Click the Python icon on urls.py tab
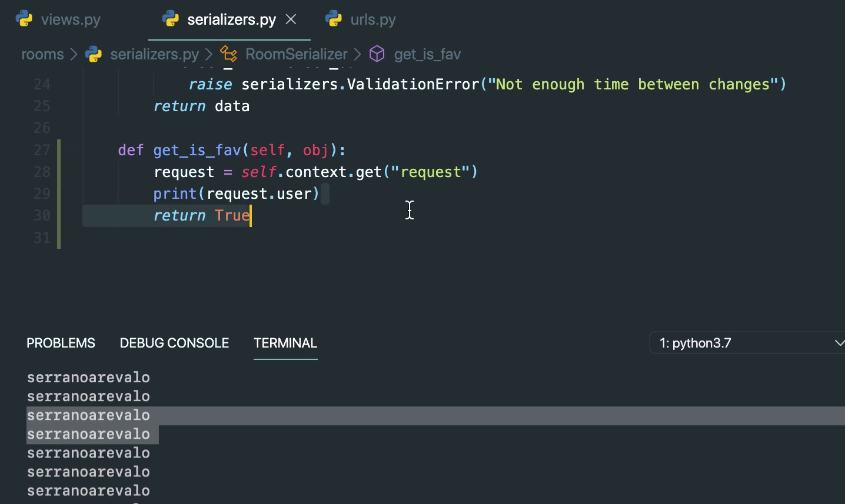The width and height of the screenshot is (845, 504). click(334, 18)
